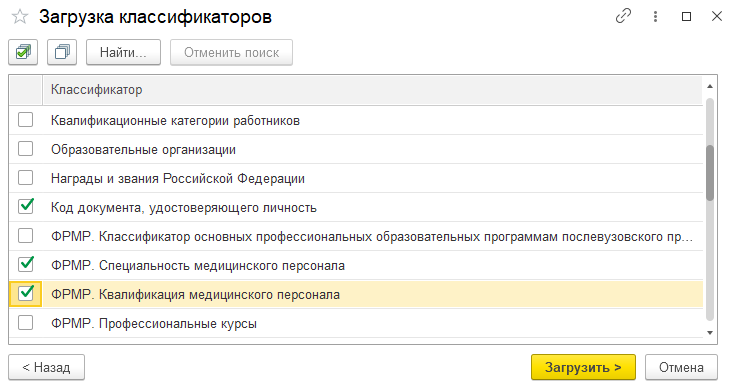The width and height of the screenshot is (732, 388).
Task: Add window to favorites with star icon
Action: click(x=20, y=17)
